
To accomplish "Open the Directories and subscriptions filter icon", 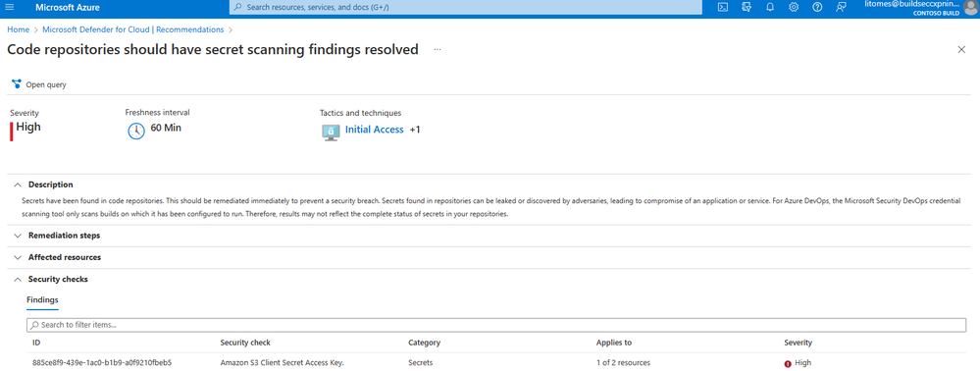I will 747,8.
